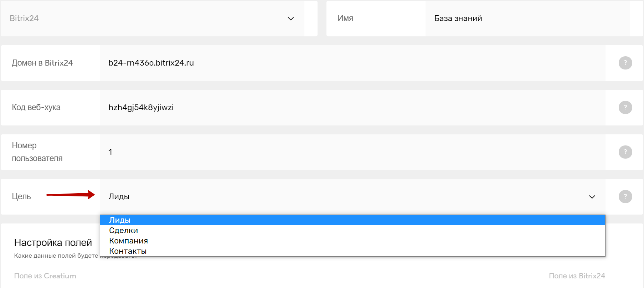Screen dimensions: 644x288
Task: Collapse the Цель dropdown via its chevron
Action: point(592,197)
